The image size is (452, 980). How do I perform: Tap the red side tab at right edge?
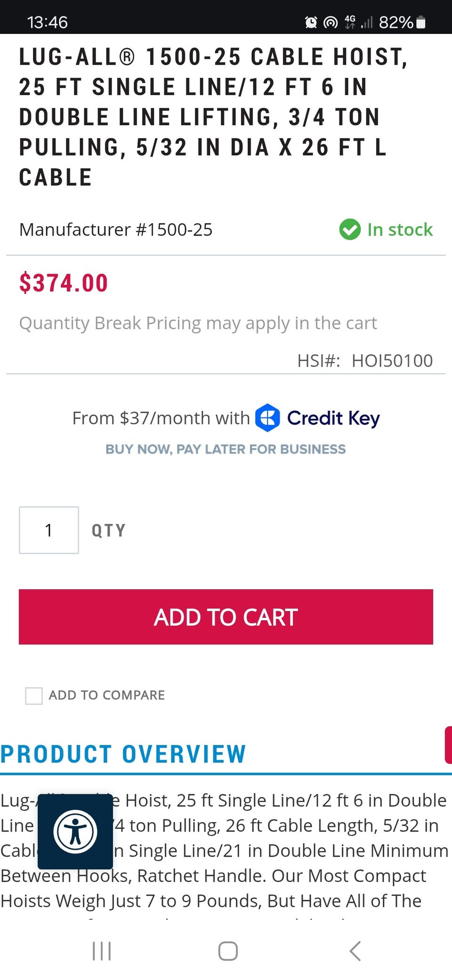point(448,745)
